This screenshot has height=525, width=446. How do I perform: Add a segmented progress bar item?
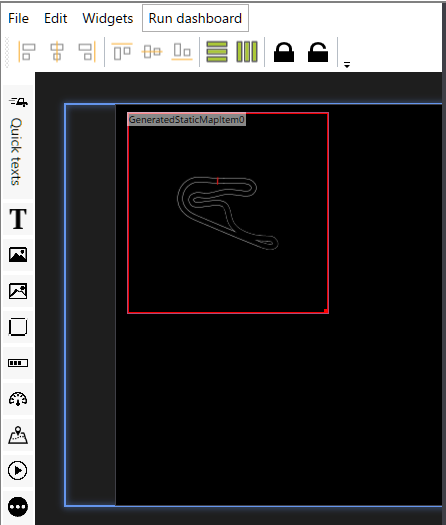(x=18, y=363)
